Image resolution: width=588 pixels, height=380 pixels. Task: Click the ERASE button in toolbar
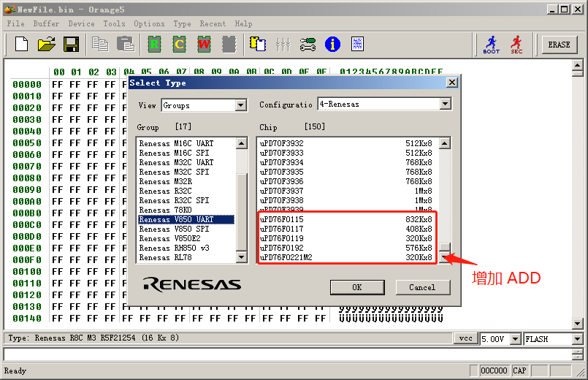click(x=559, y=45)
